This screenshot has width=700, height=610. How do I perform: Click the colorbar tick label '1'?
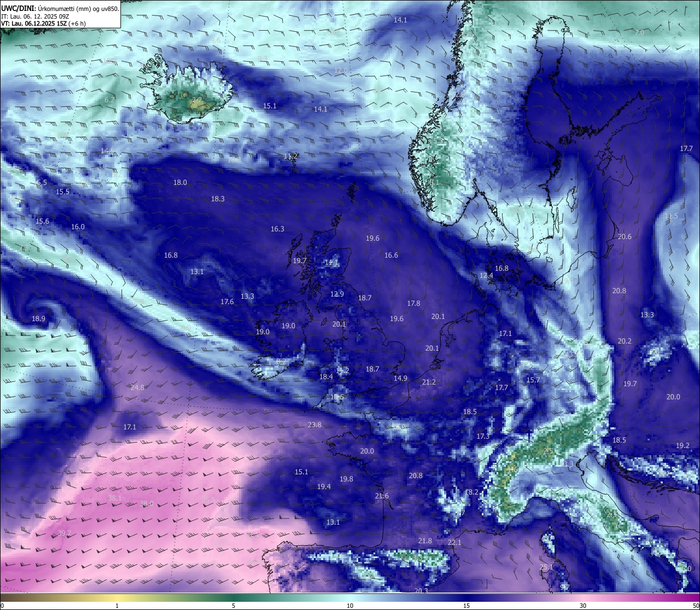pyautogui.click(x=117, y=606)
